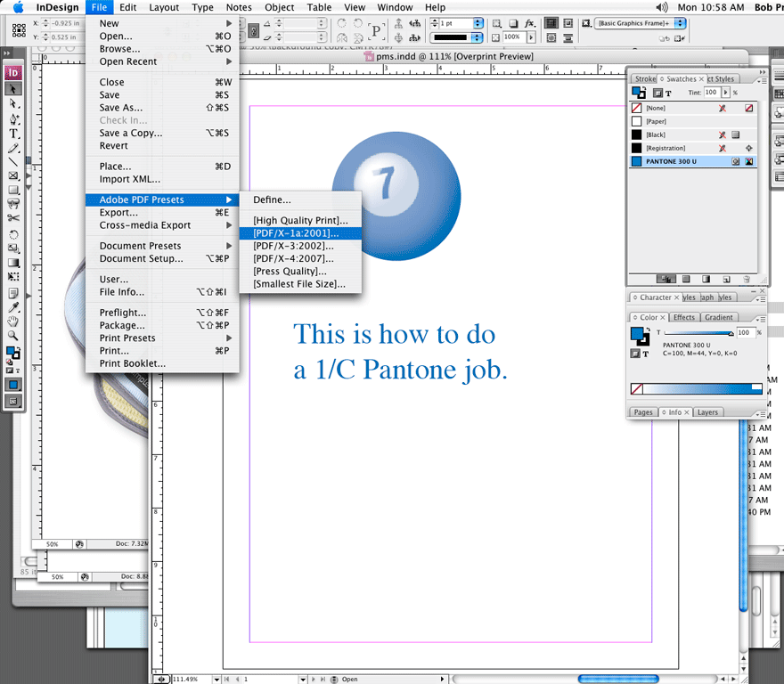This screenshot has height=684, width=784.
Task: Select the Pen tool in toolbox
Action: pos(14,118)
